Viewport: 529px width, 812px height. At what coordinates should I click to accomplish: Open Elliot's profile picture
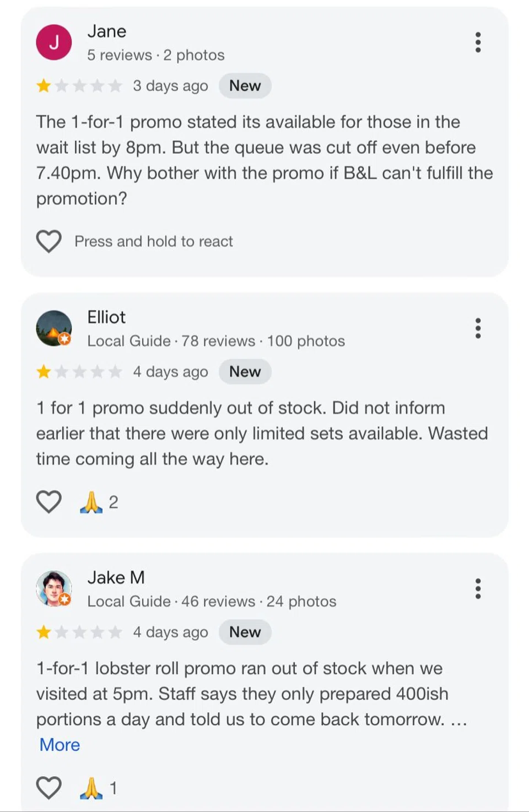point(54,328)
